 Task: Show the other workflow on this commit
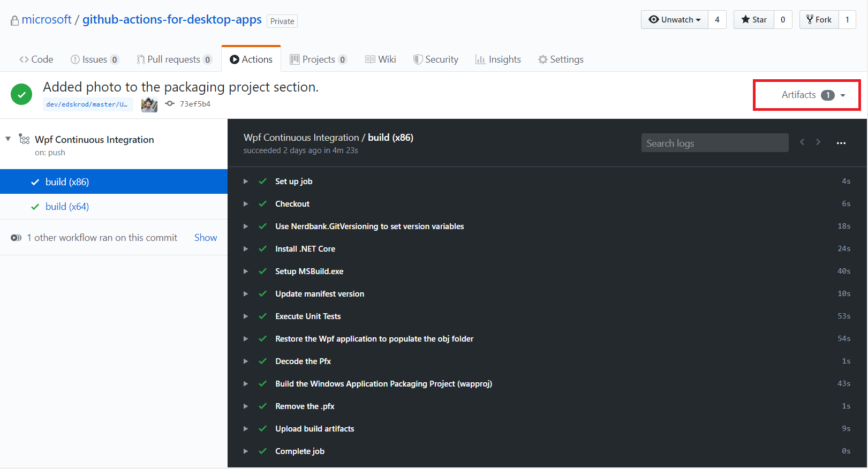point(206,238)
